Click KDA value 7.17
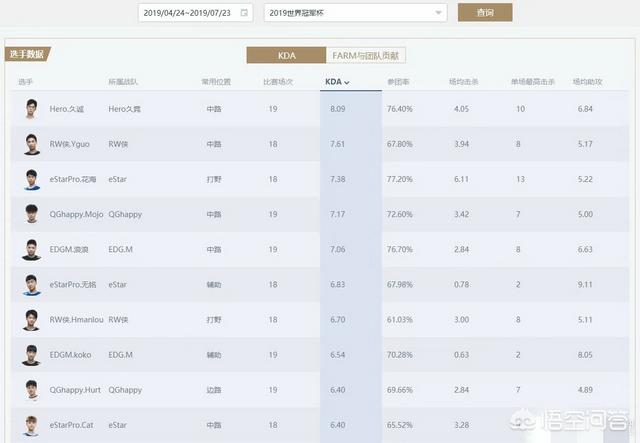This screenshot has height=443, width=640. point(338,214)
